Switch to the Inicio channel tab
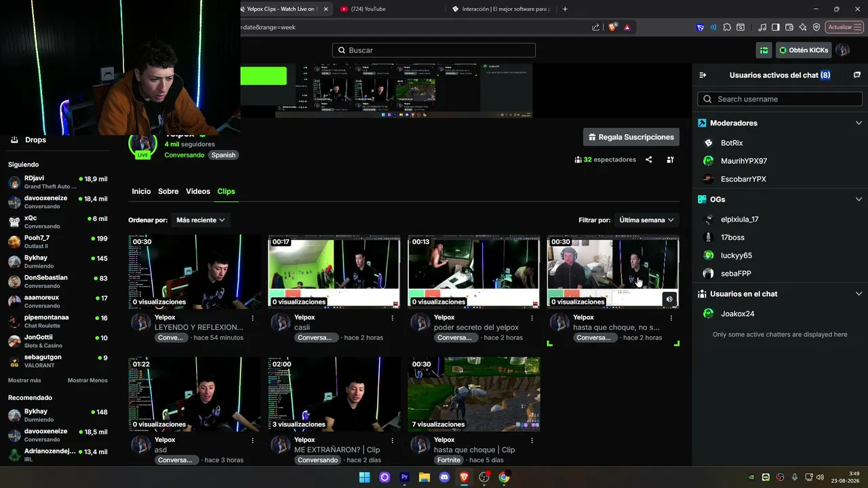Viewport: 868px width, 488px height. (141, 192)
